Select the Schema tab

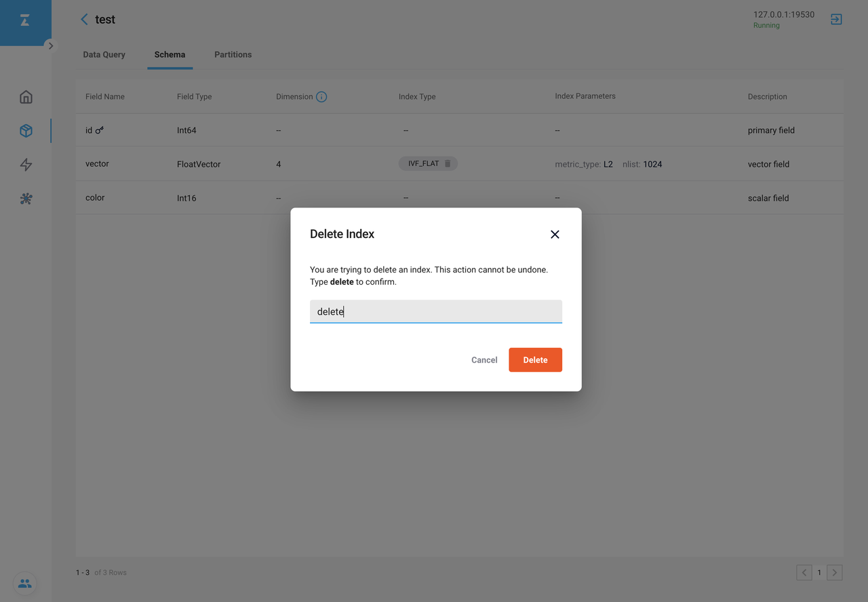[170, 55]
